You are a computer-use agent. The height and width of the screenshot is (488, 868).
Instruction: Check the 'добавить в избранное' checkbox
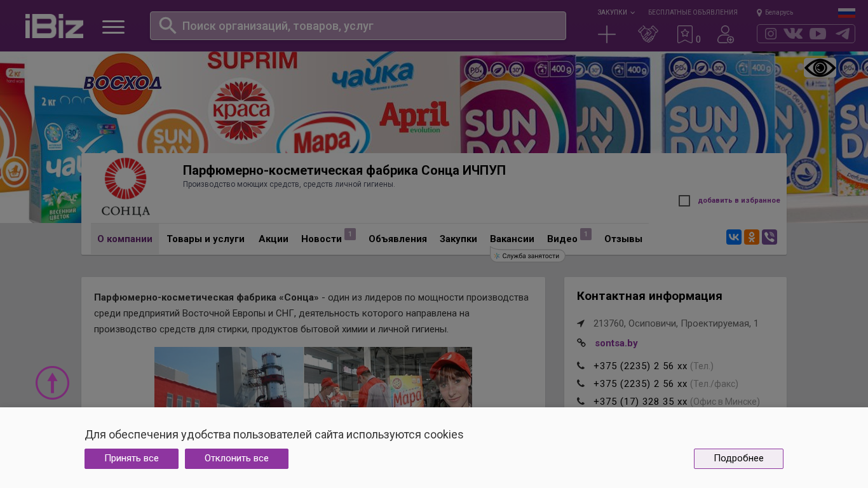[x=684, y=201]
